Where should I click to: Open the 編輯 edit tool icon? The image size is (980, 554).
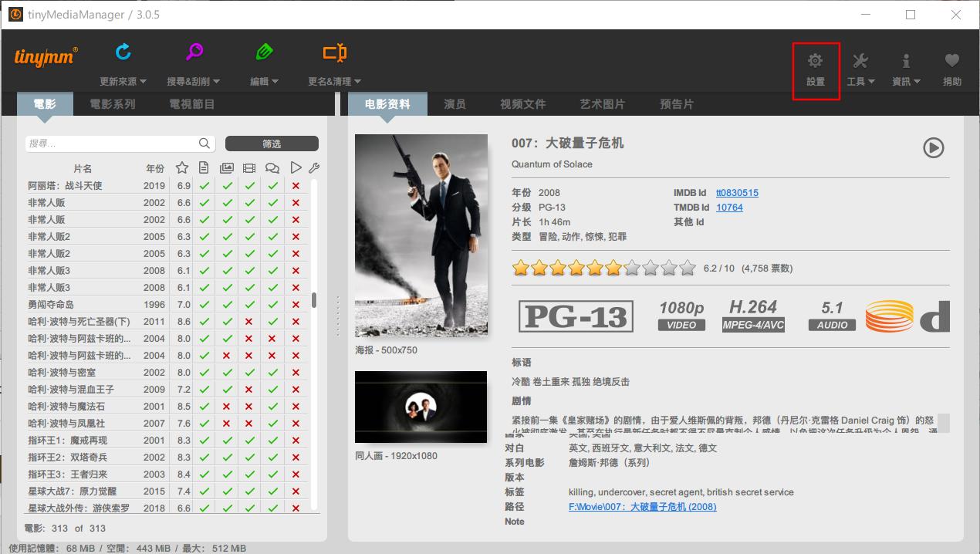point(263,52)
